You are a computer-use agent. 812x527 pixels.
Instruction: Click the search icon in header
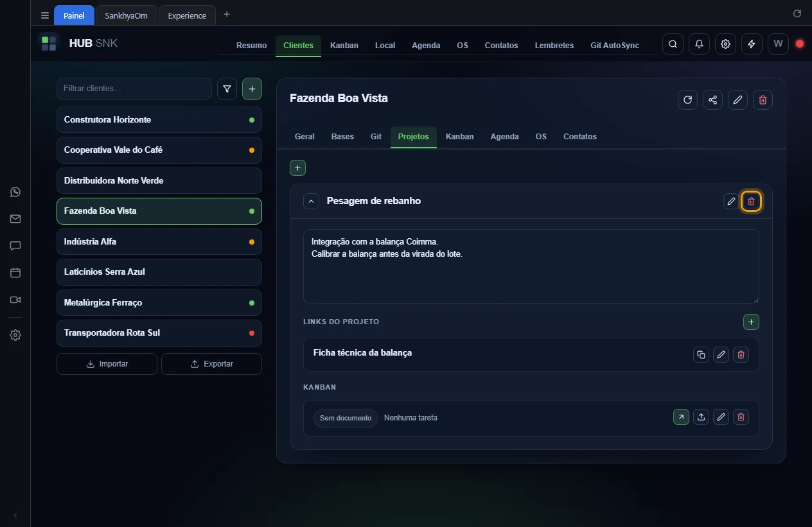(x=673, y=44)
